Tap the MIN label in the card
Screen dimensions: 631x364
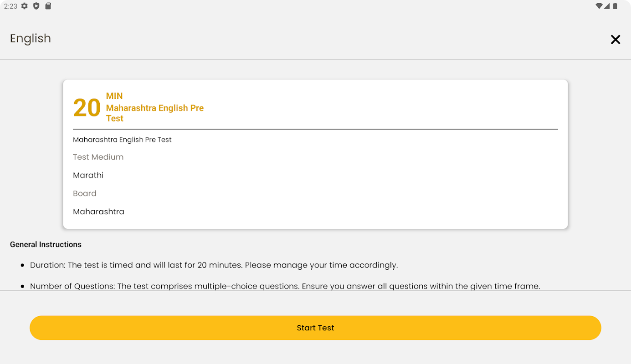114,96
